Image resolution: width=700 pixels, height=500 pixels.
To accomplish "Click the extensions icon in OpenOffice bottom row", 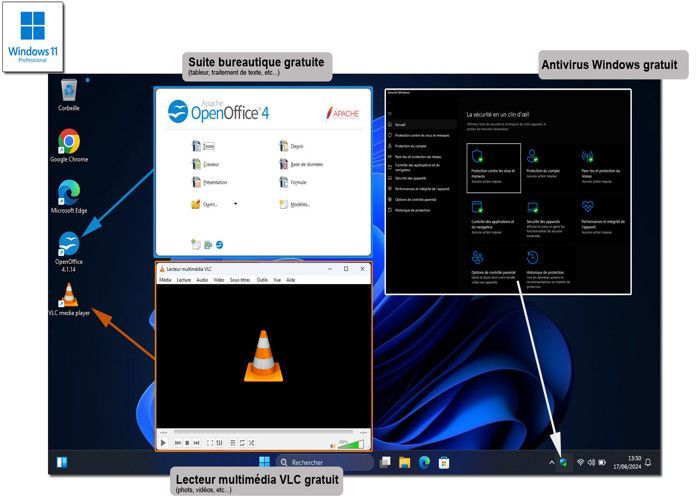I will (208, 245).
